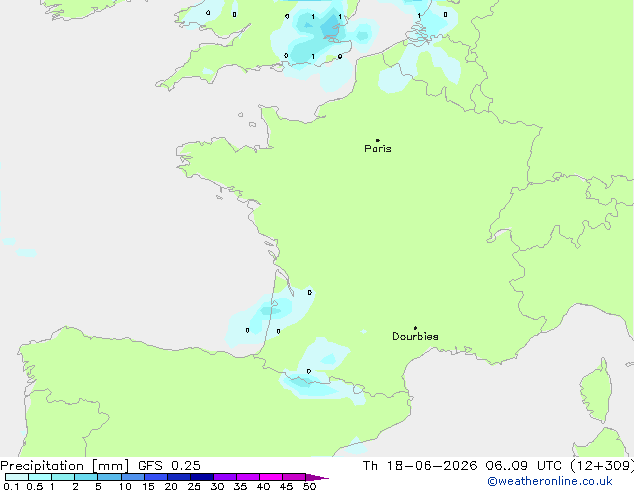Pick the legend swatch between 35 and 40
This screenshot has width=634, height=490.
248,477
